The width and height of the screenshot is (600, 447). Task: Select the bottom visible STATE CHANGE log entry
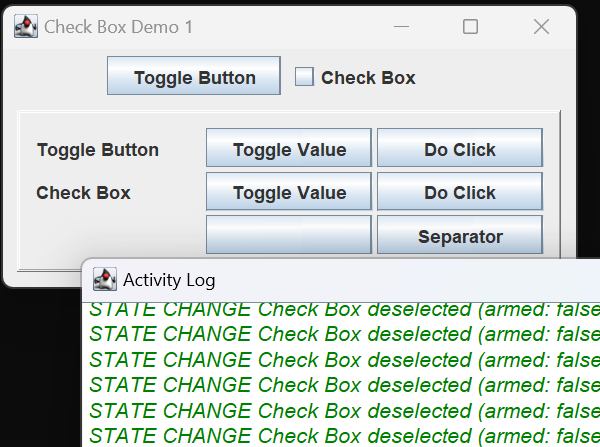point(340,435)
